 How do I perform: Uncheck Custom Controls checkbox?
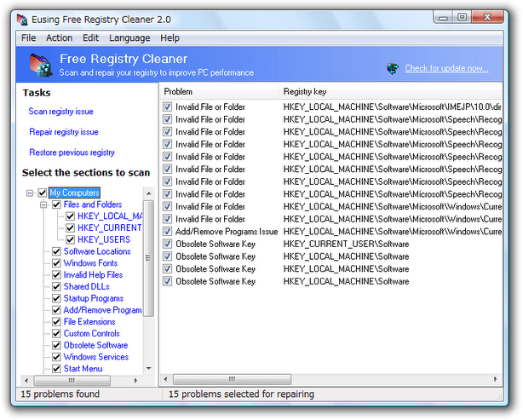pyautogui.click(x=56, y=333)
